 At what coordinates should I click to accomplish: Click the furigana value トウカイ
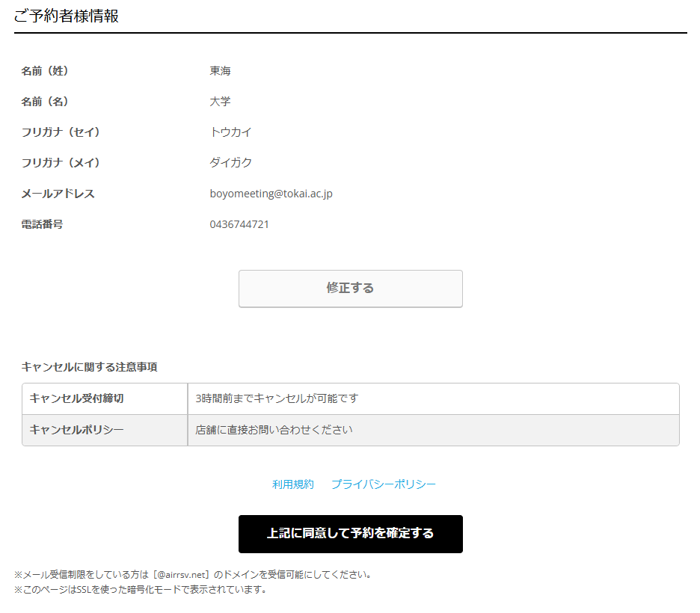coord(230,132)
